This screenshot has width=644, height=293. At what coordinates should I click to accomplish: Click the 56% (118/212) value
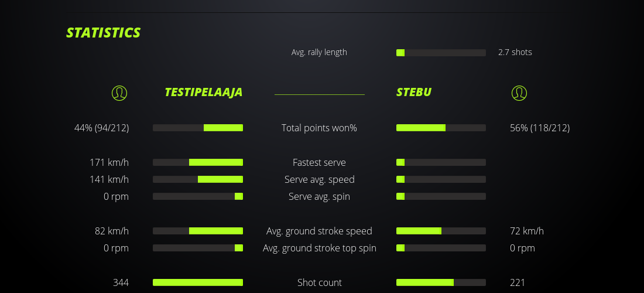coord(540,128)
